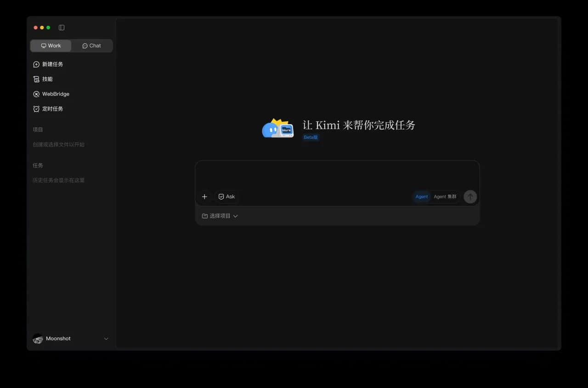Click the Moonshot profile avatar
This screenshot has height=388, width=588.
click(x=38, y=339)
